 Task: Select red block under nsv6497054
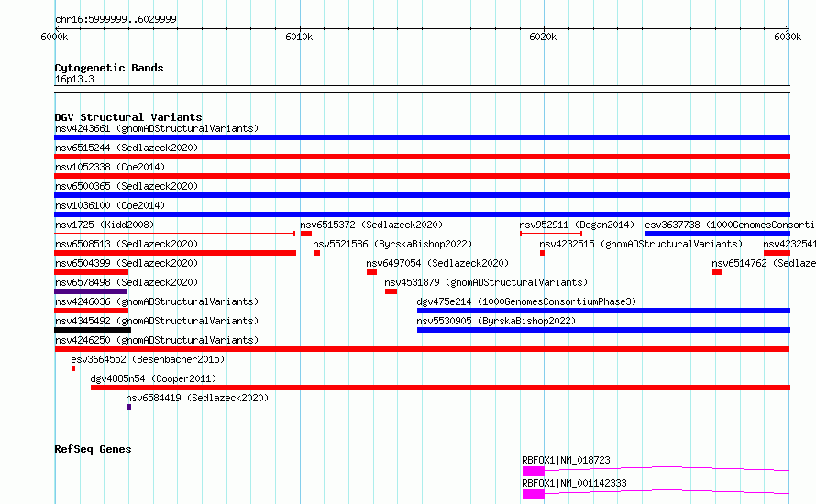[x=371, y=272]
